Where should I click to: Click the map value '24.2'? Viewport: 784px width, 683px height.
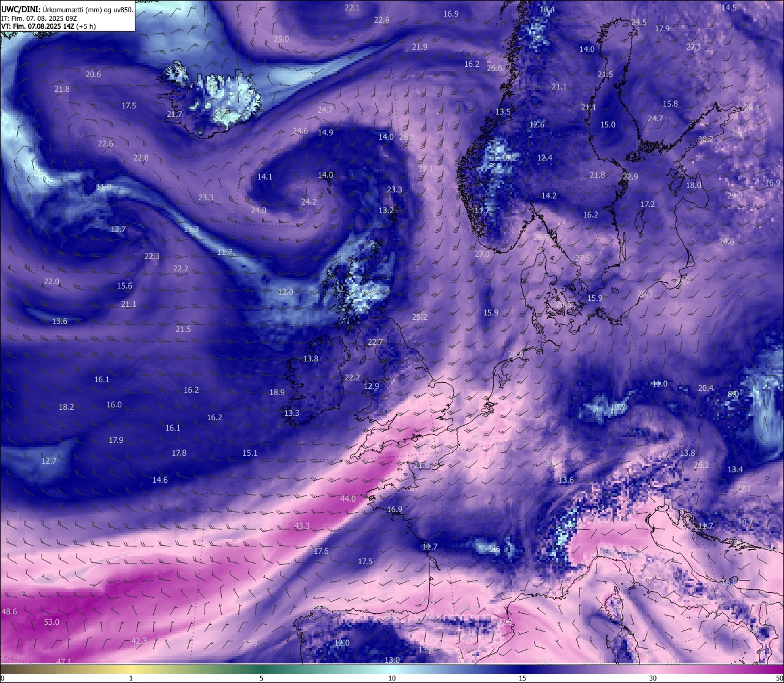tap(309, 202)
